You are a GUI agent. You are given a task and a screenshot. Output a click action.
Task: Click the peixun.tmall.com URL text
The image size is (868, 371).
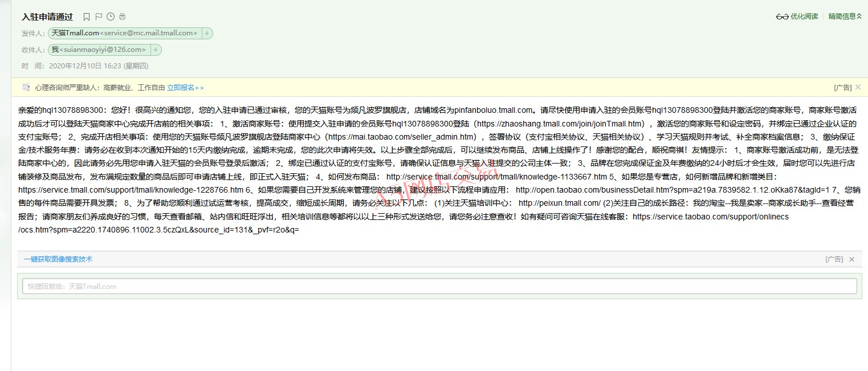point(559,204)
